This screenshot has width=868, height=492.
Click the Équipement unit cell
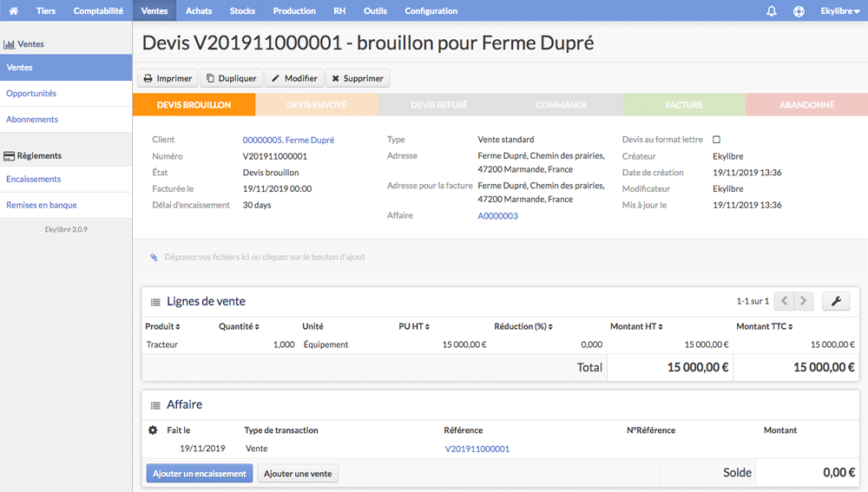coord(325,344)
